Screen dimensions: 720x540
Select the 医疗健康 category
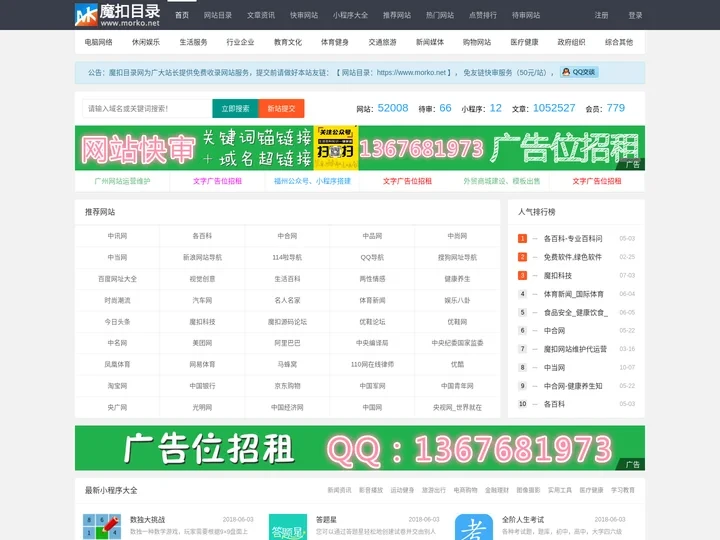point(524,42)
